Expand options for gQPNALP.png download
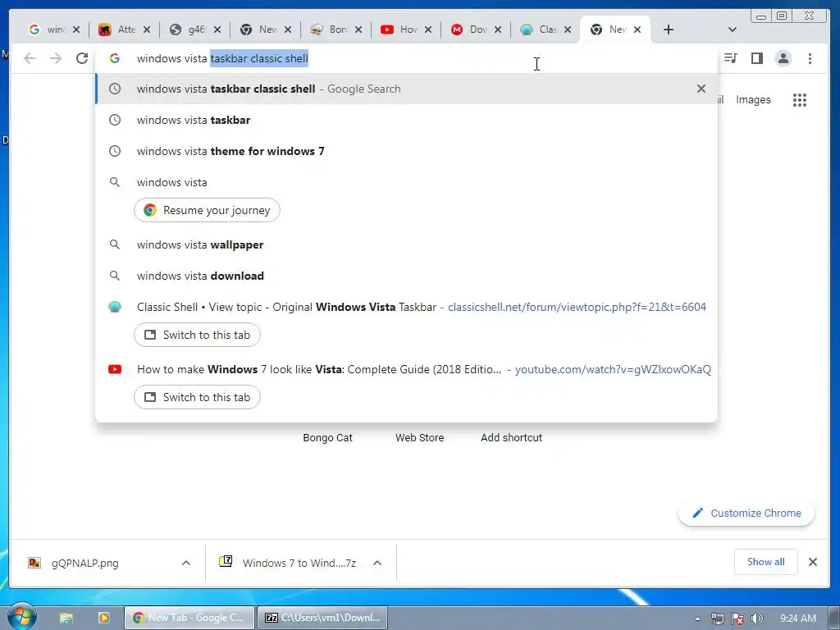The image size is (840, 630). [x=186, y=563]
